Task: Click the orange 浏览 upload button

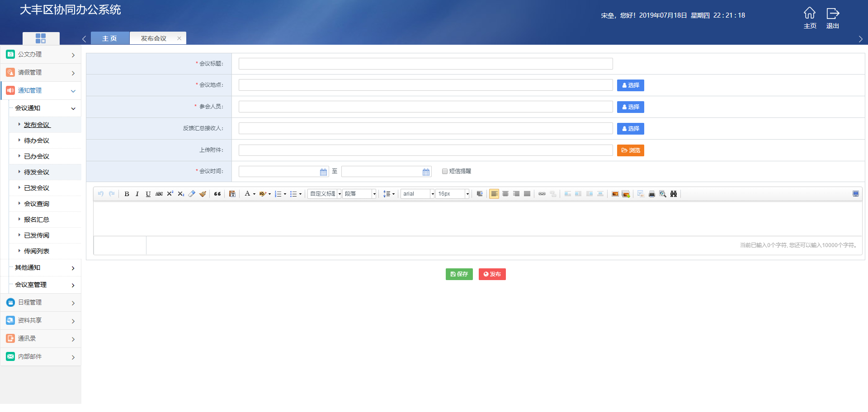Action: [630, 150]
